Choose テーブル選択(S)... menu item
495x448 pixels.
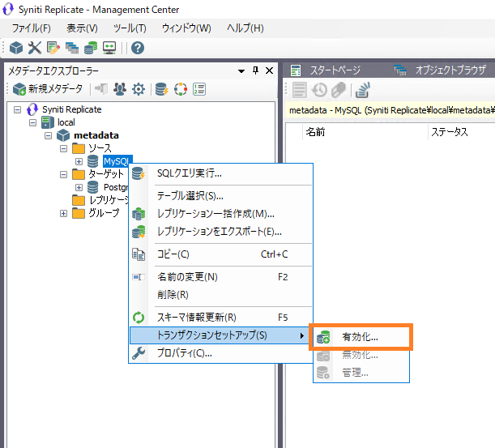pyautogui.click(x=221, y=196)
